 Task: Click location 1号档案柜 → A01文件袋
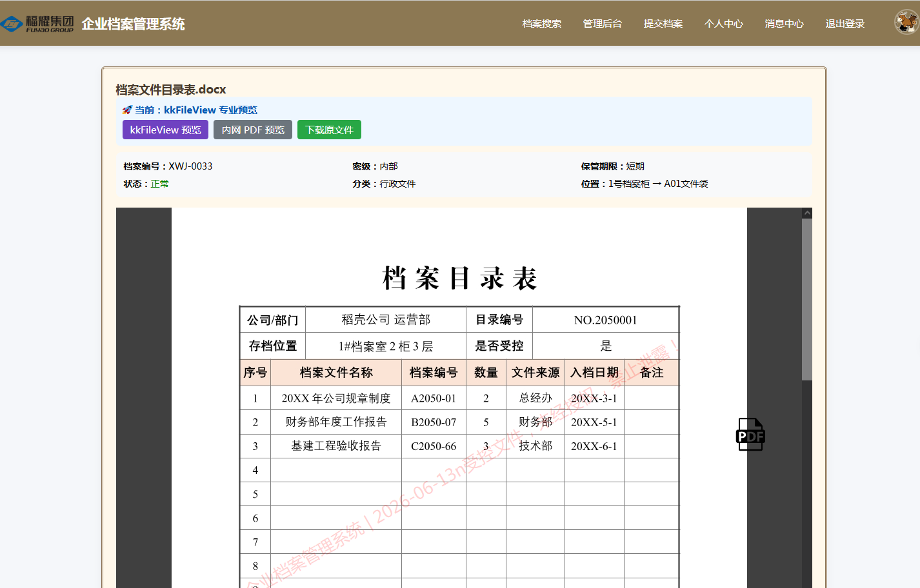(658, 184)
